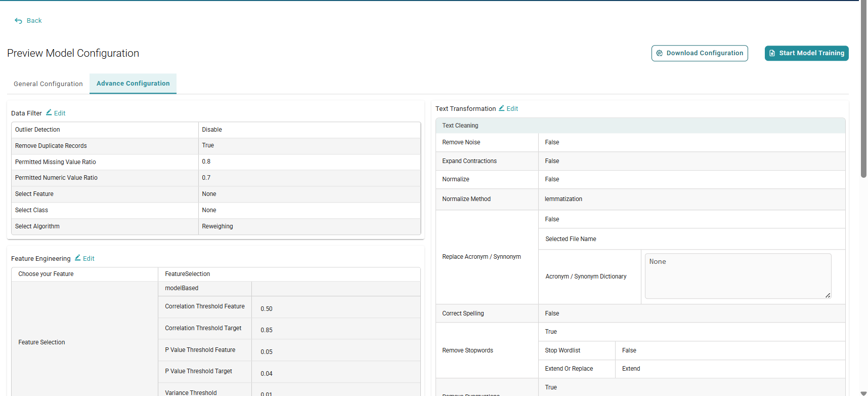This screenshot has height=396, width=868.
Task: Click the 'Select Feature' row label
Action: coord(34,194)
